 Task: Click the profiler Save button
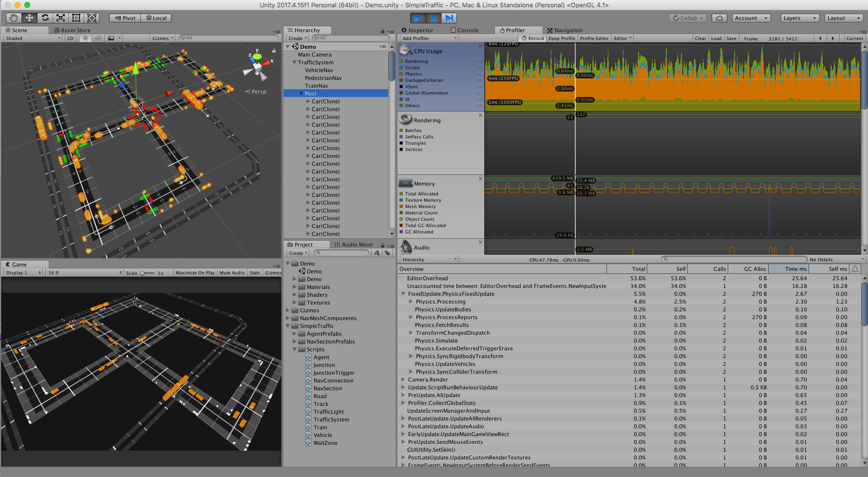(731, 38)
